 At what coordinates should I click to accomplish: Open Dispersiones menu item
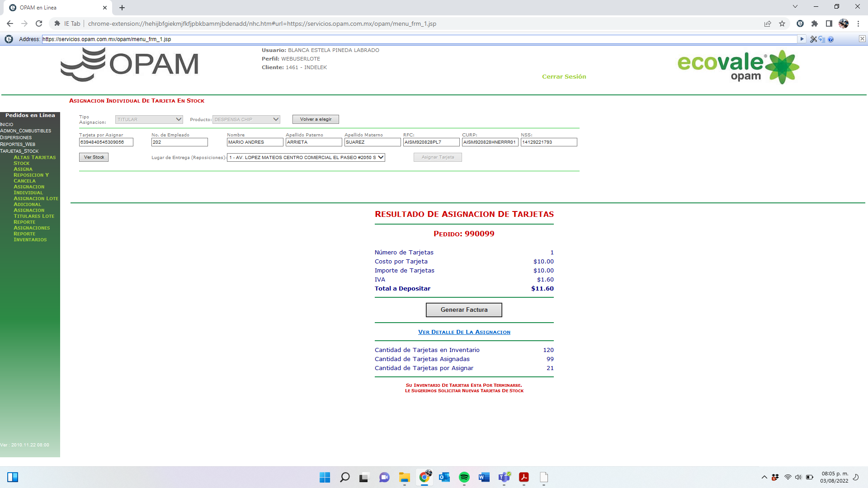click(16, 138)
